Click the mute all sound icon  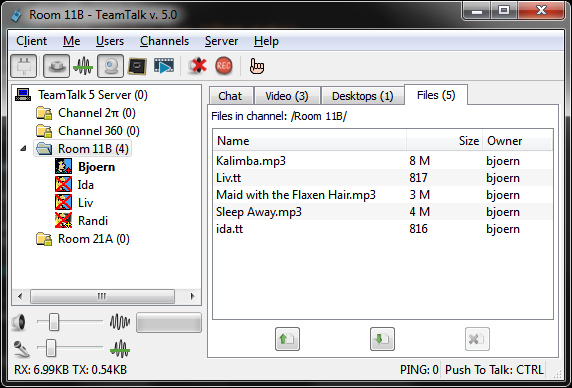[x=197, y=66]
